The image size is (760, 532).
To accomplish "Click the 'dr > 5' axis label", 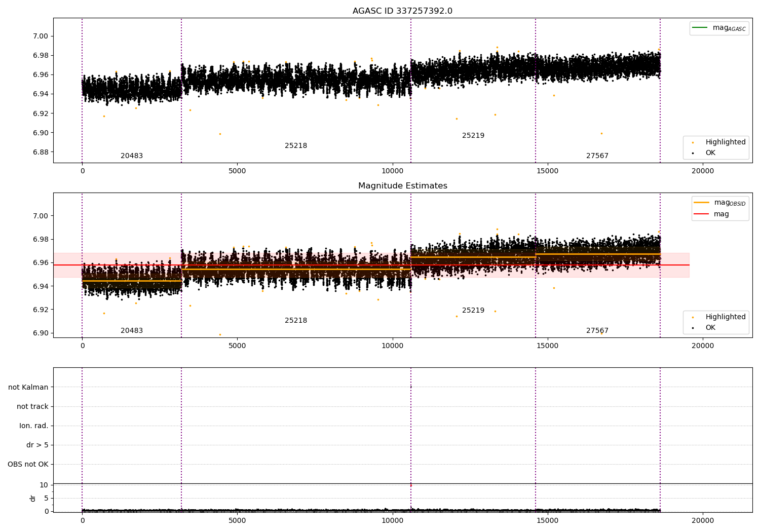I will point(37,445).
